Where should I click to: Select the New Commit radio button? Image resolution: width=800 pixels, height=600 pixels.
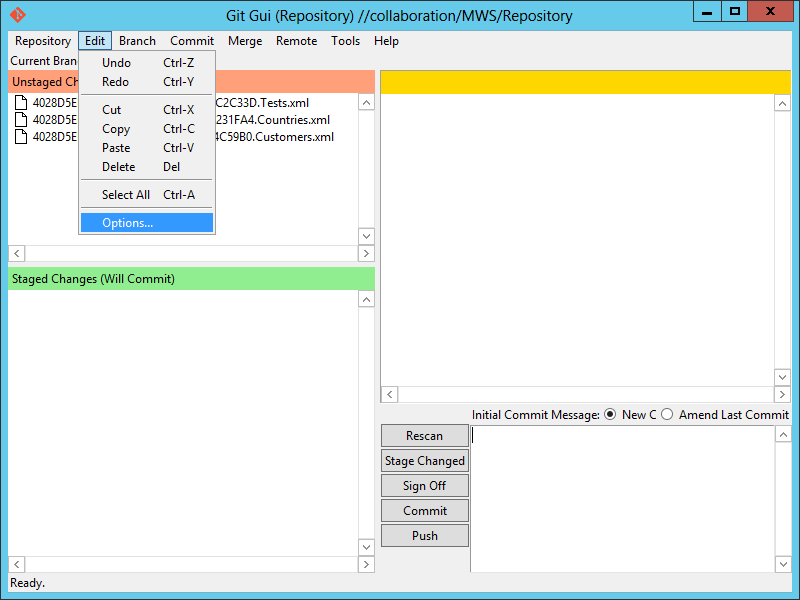(610, 415)
